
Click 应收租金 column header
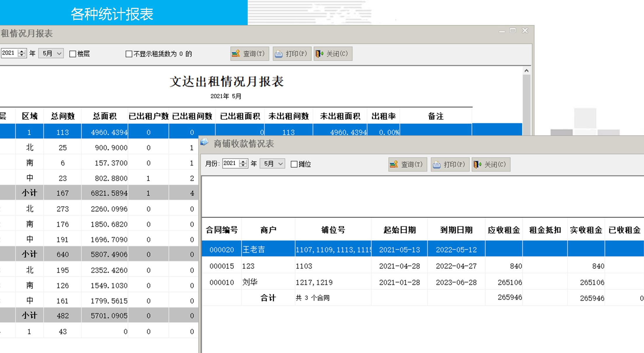point(504,230)
